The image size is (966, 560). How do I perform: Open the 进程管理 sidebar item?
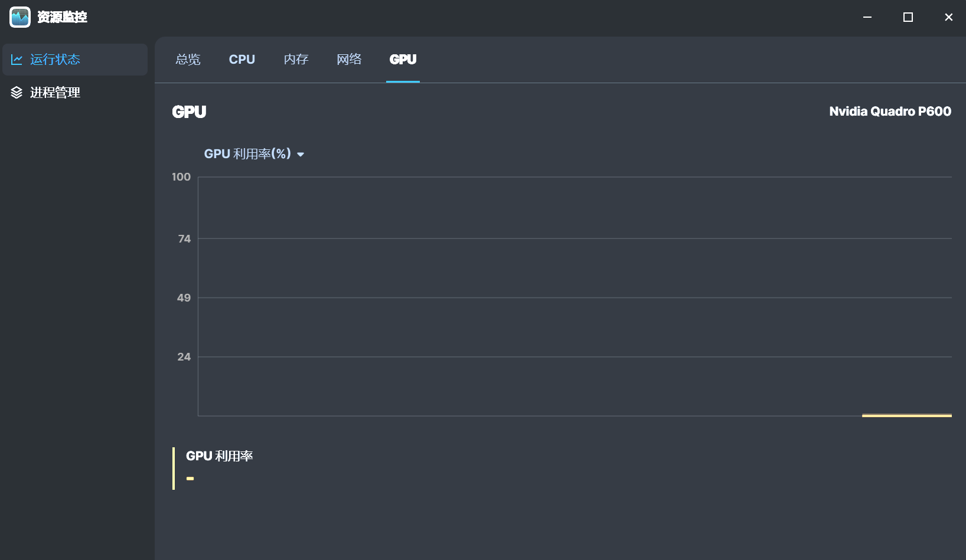click(75, 93)
